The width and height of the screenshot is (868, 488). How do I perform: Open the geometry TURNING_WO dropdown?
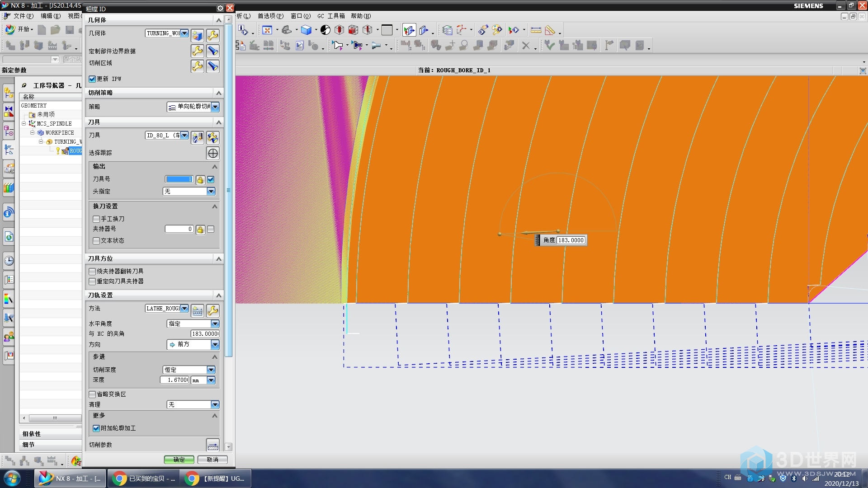coord(184,33)
